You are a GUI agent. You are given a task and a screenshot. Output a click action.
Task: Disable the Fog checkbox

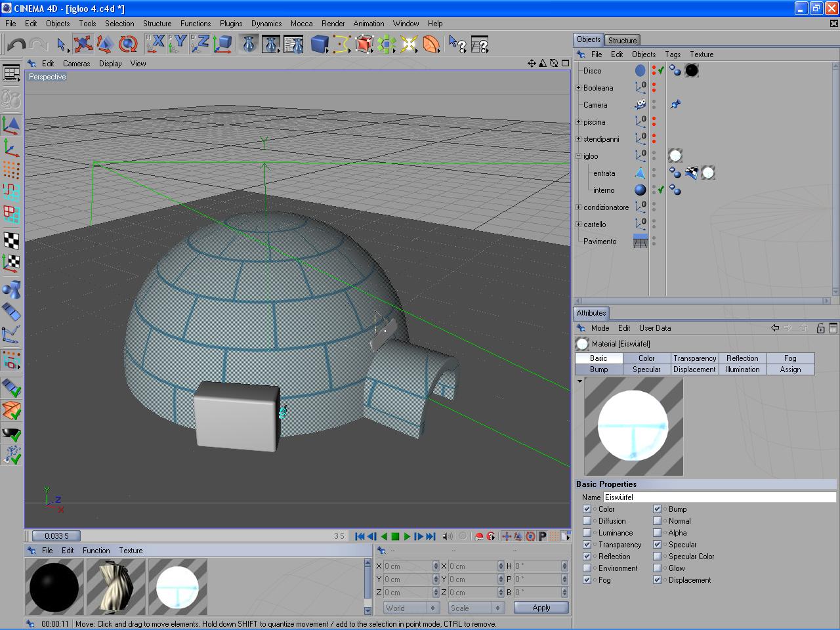tap(587, 580)
